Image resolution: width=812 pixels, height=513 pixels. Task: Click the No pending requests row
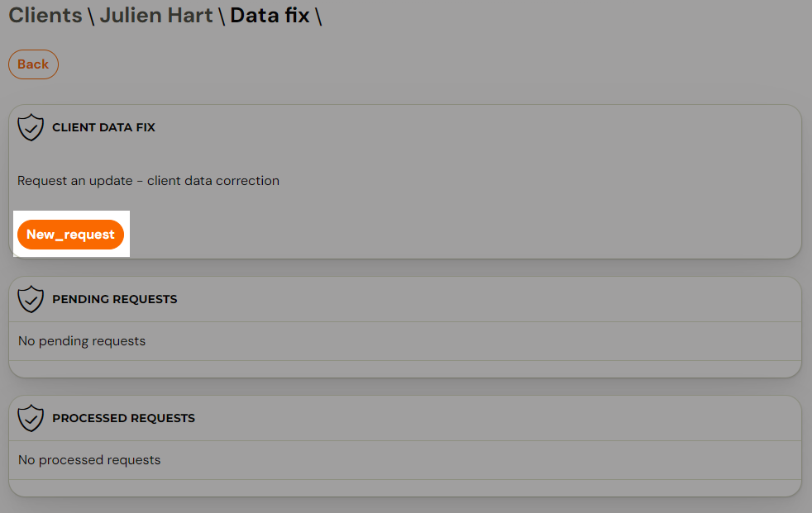click(405, 341)
